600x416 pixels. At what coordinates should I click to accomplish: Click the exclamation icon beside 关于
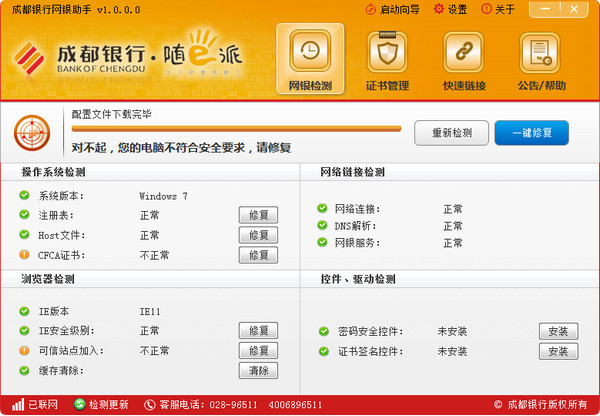coord(486,9)
